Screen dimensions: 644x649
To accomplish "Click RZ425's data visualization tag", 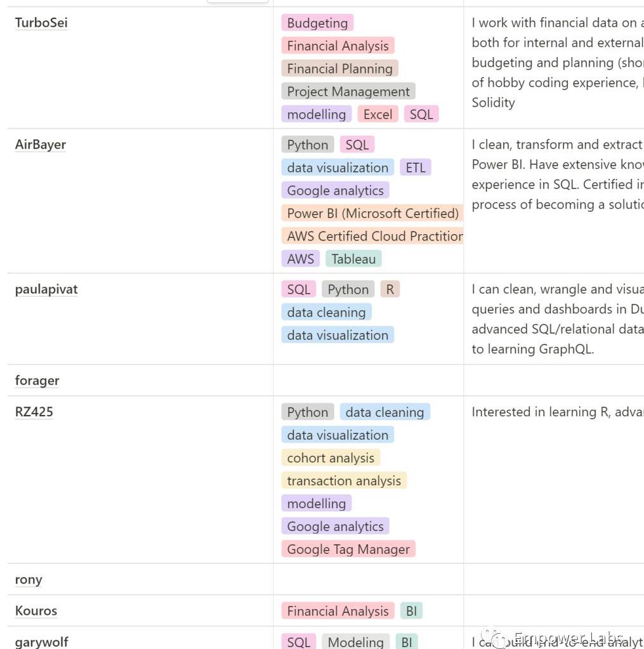I will click(x=338, y=435).
